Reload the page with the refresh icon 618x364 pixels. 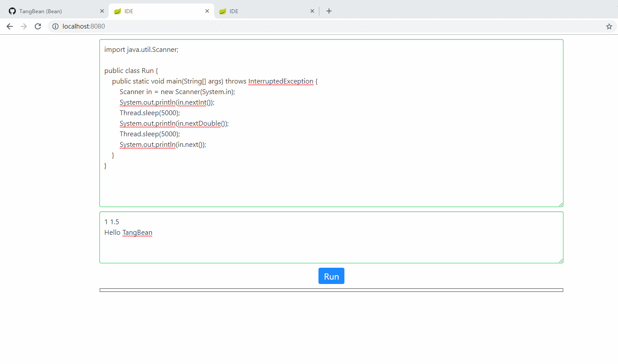pos(38,26)
